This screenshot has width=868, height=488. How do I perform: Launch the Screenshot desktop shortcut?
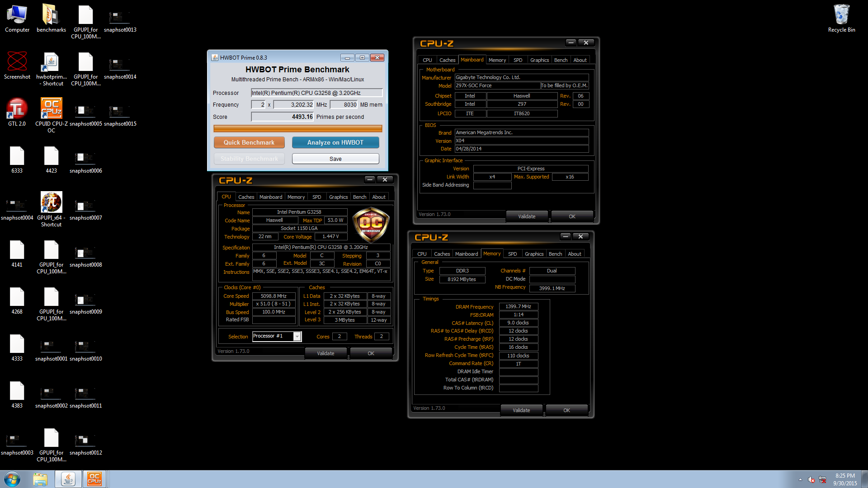17,65
